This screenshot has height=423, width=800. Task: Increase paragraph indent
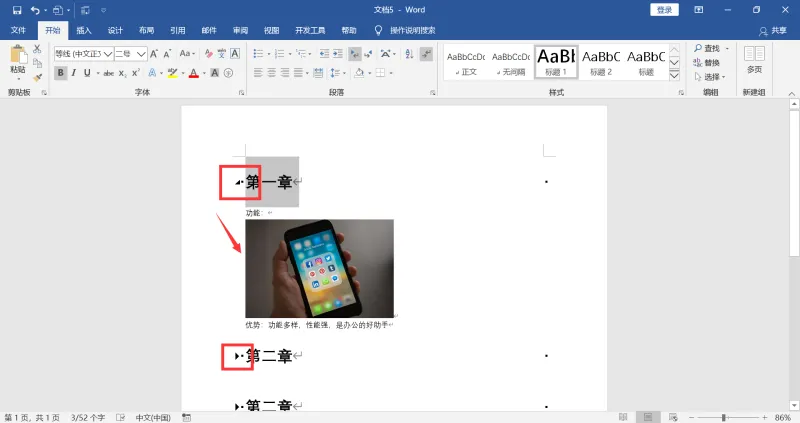pos(338,54)
